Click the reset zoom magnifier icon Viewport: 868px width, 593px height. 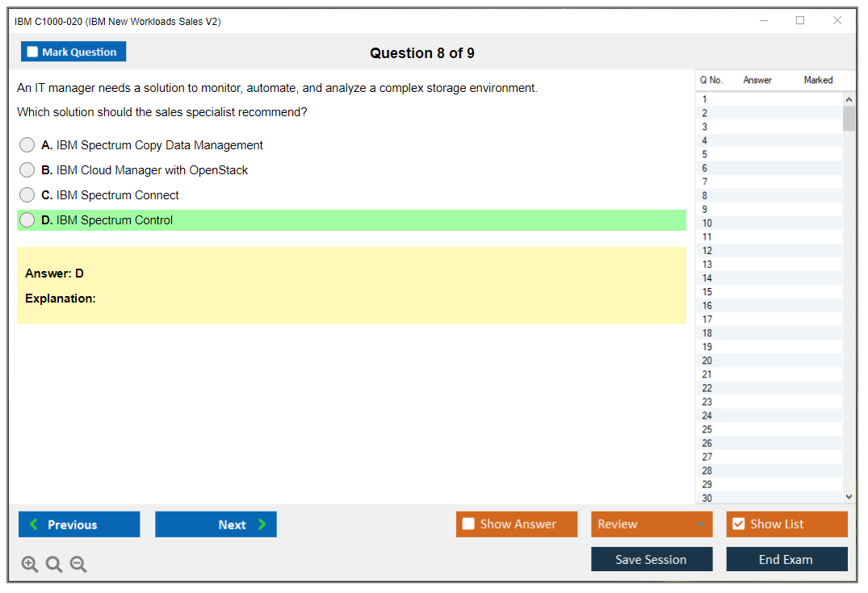[54, 565]
